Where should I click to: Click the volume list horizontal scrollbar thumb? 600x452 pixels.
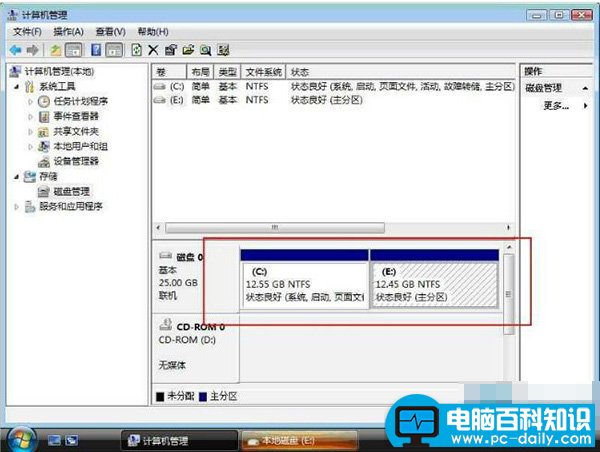click(x=275, y=228)
